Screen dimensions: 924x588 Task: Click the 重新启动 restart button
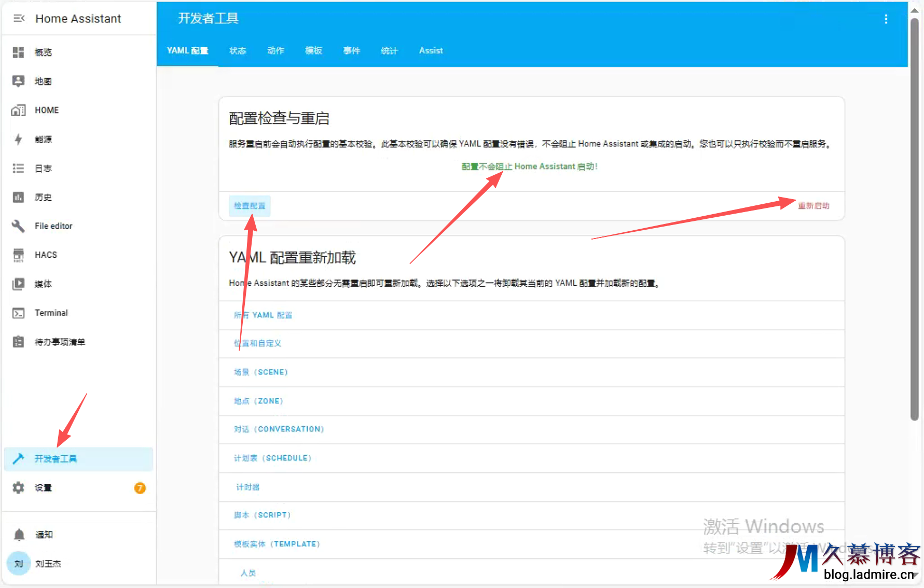[813, 206]
